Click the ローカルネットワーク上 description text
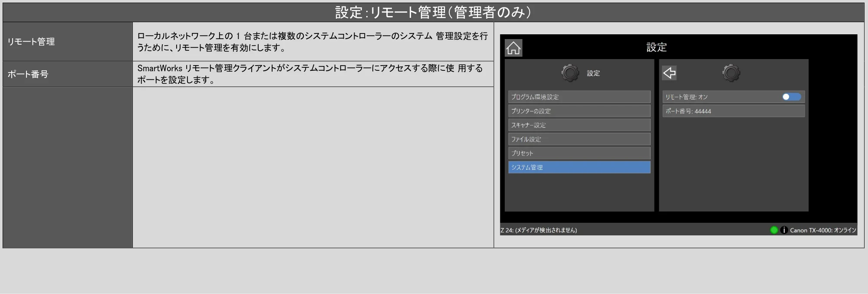 click(312, 42)
